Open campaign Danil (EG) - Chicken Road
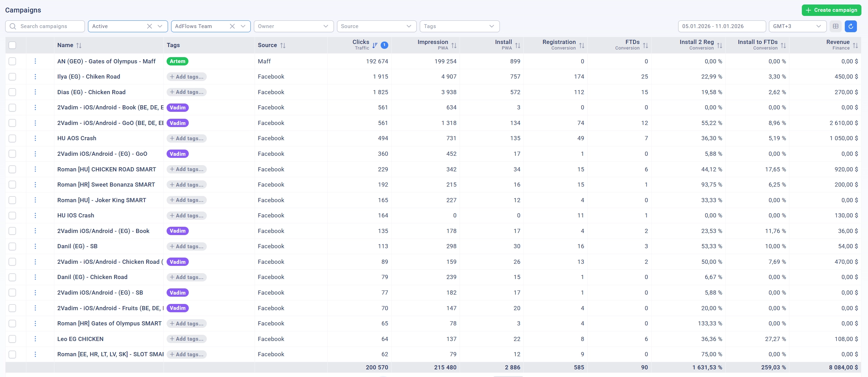The width and height of the screenshot is (868, 377). (x=92, y=277)
